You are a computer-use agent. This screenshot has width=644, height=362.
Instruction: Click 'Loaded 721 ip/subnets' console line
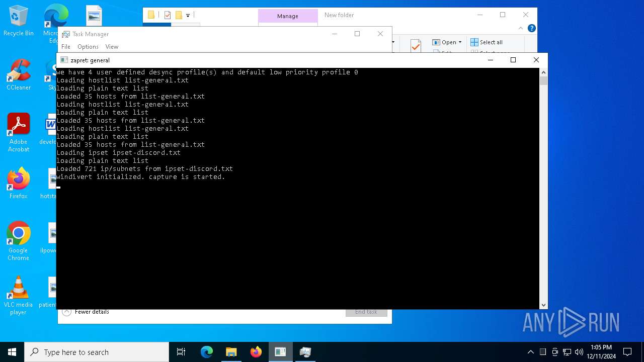click(145, 169)
